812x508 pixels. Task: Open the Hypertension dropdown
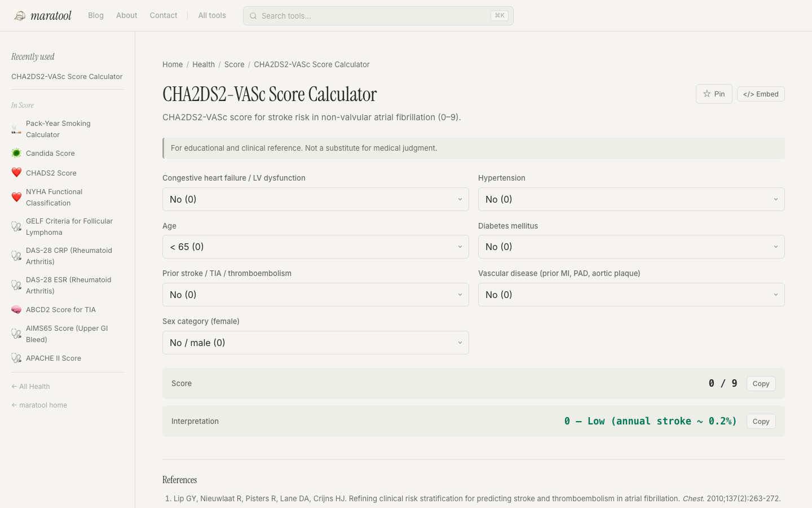[x=632, y=199]
